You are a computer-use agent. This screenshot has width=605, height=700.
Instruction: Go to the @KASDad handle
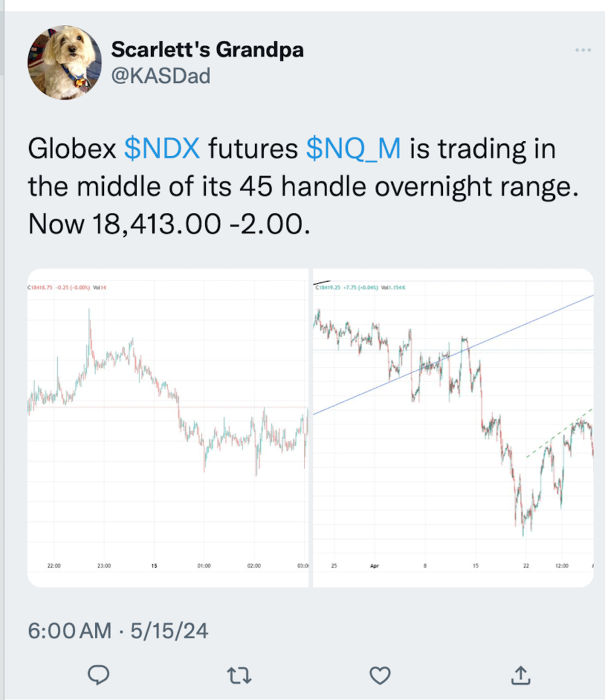tap(160, 76)
